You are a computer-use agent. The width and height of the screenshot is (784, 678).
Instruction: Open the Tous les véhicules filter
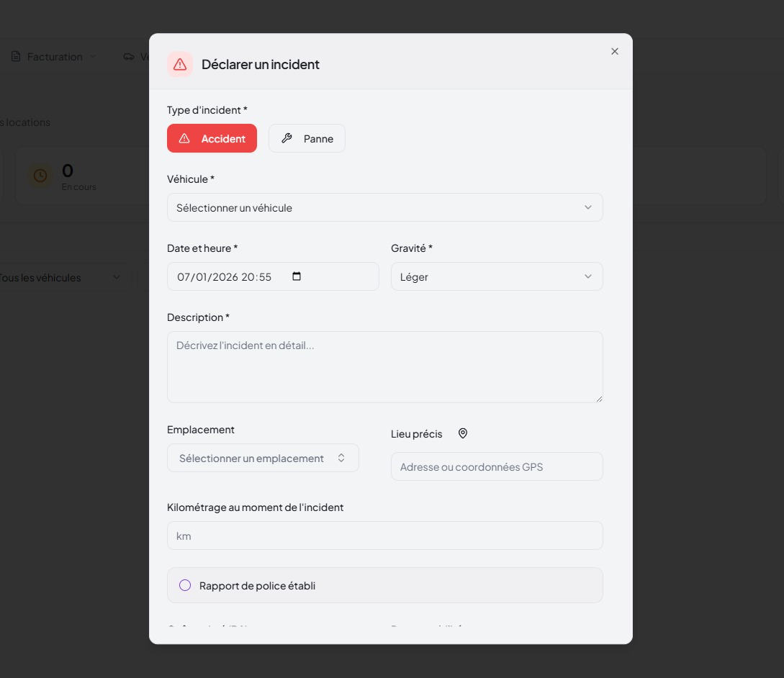click(58, 278)
